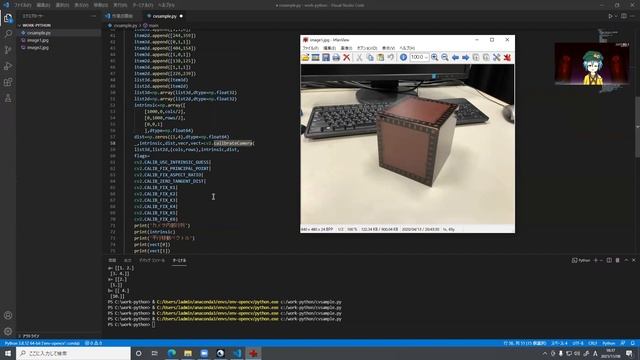Open the zoom percentage dropdown in IrfanView
The image size is (640, 360).
(426, 58)
